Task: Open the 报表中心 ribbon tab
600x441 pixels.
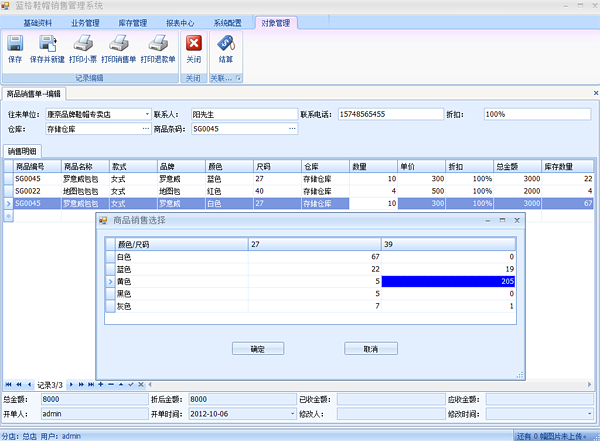Action: pos(180,21)
